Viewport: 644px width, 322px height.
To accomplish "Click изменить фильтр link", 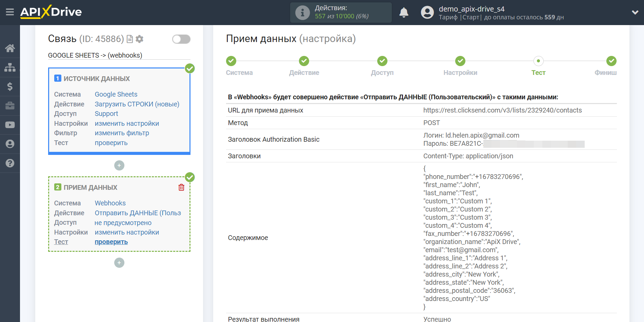I will click(x=122, y=133).
